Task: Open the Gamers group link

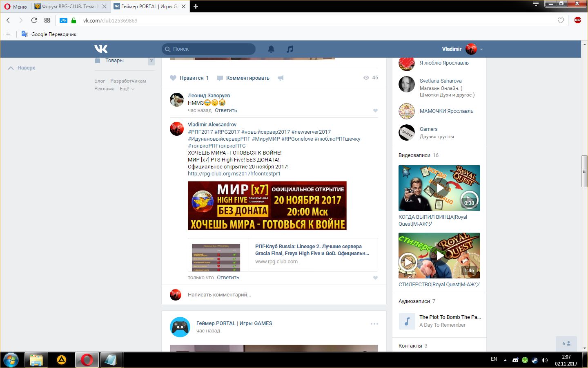Action: [x=428, y=129]
